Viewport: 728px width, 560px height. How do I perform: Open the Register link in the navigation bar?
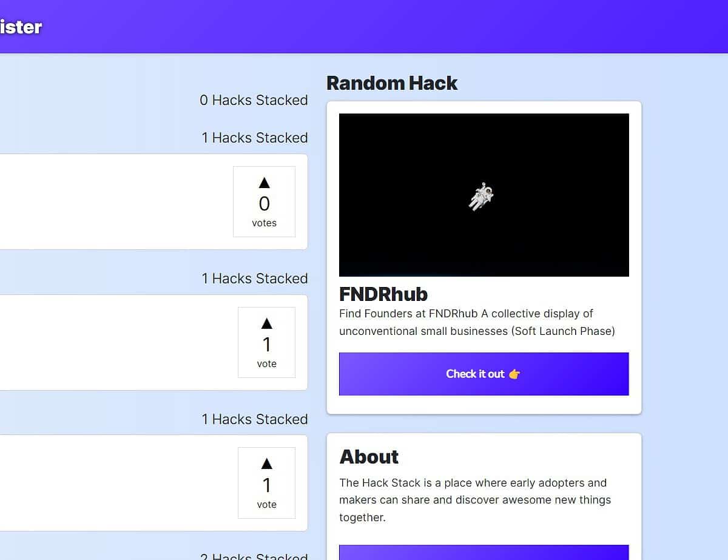pyautogui.click(x=20, y=27)
